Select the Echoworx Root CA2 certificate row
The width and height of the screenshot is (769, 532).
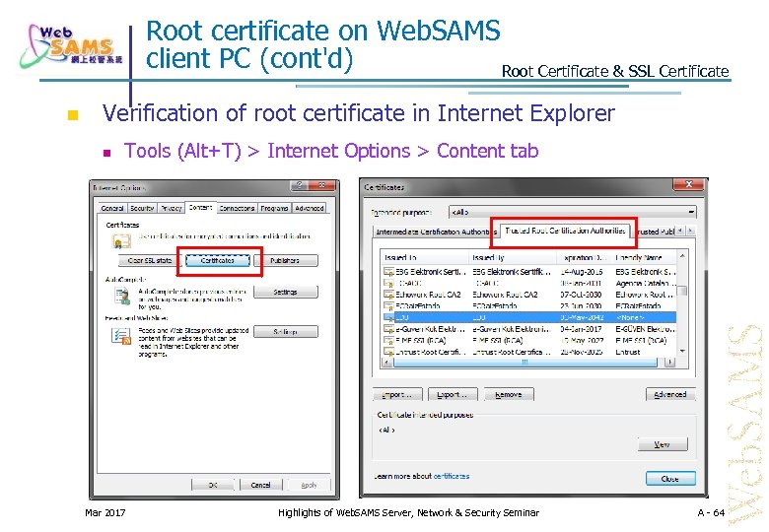(529, 295)
